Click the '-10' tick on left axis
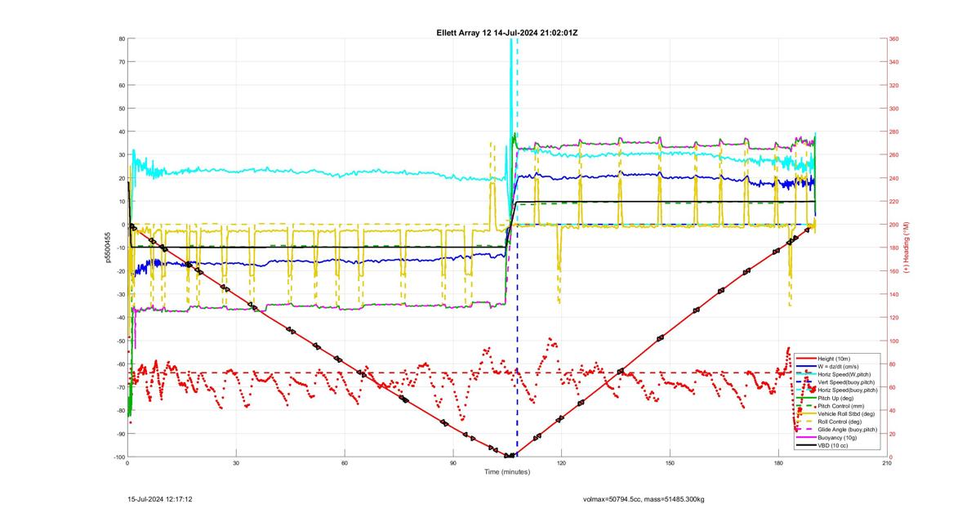 [x=119, y=248]
